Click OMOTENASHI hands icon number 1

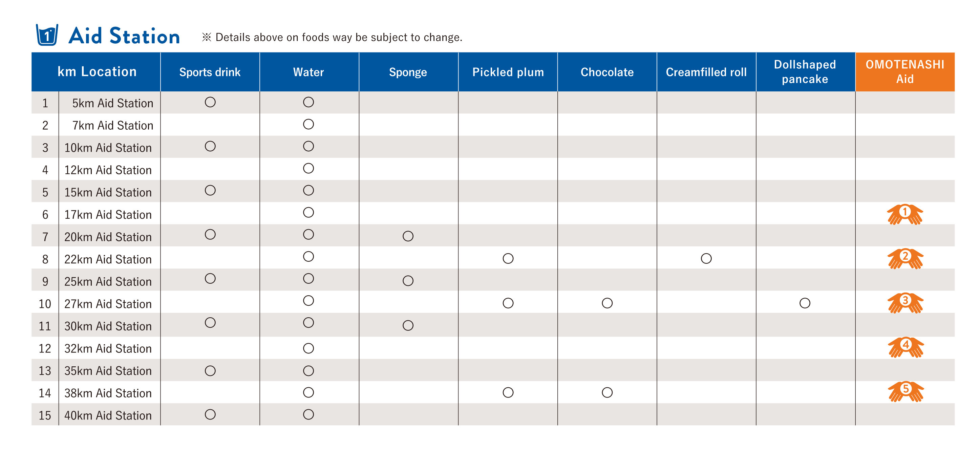[x=905, y=214]
